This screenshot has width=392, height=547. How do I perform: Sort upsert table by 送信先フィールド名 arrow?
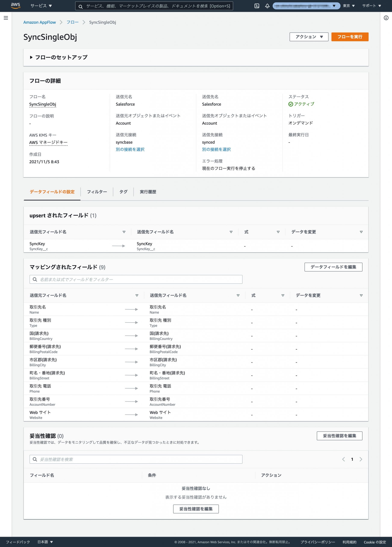(x=231, y=232)
